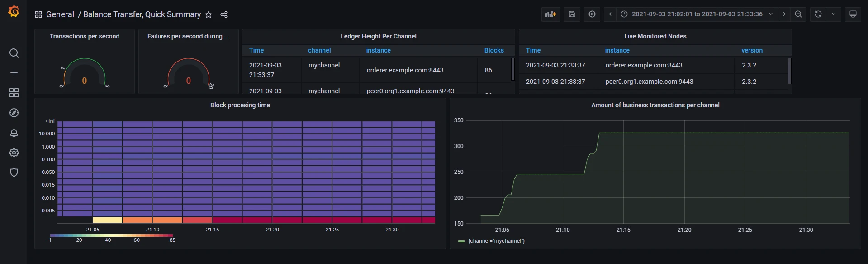Image resolution: width=868 pixels, height=264 pixels.
Task: Sort table by the Blocks column header
Action: click(x=493, y=50)
